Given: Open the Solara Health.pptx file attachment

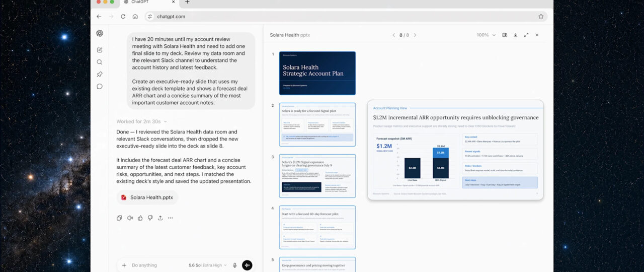Looking at the screenshot, I should pos(147,197).
